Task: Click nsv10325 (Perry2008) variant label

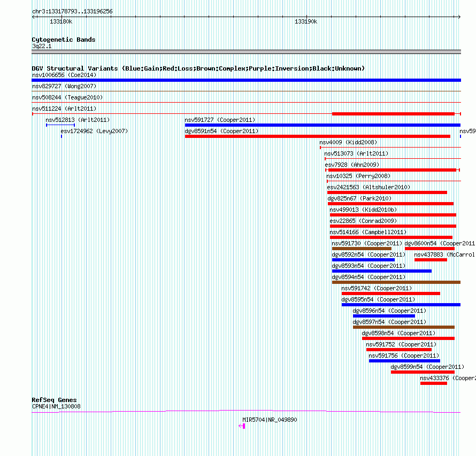Action: pyautogui.click(x=358, y=176)
